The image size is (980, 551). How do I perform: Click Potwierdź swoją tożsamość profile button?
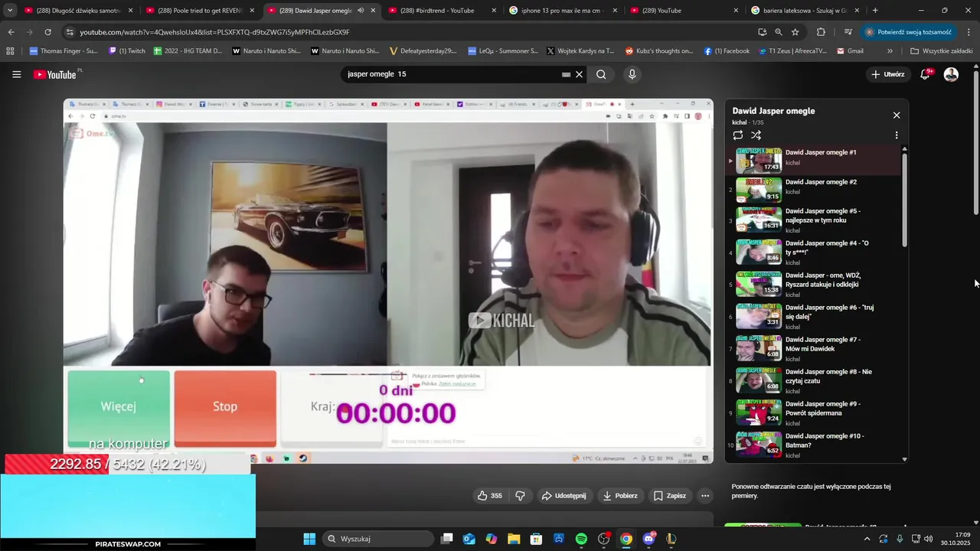910,32
